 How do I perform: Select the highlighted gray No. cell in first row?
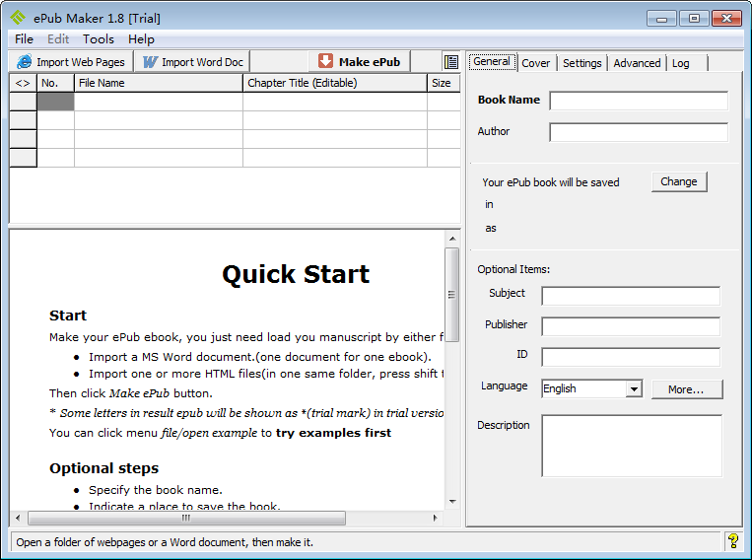(55, 102)
